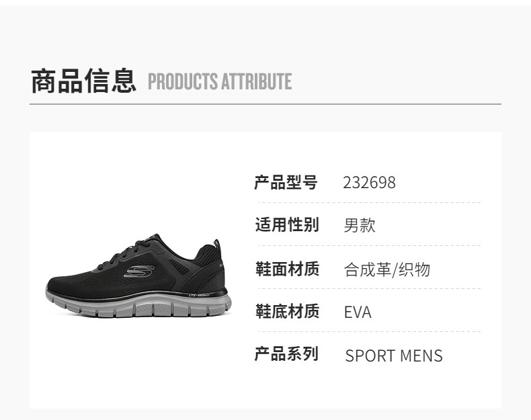Click the 鞋面材质 label

click(x=287, y=269)
